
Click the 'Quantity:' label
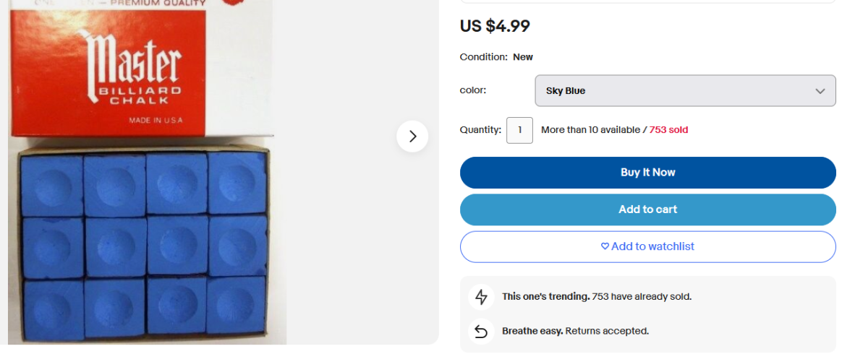tap(480, 130)
